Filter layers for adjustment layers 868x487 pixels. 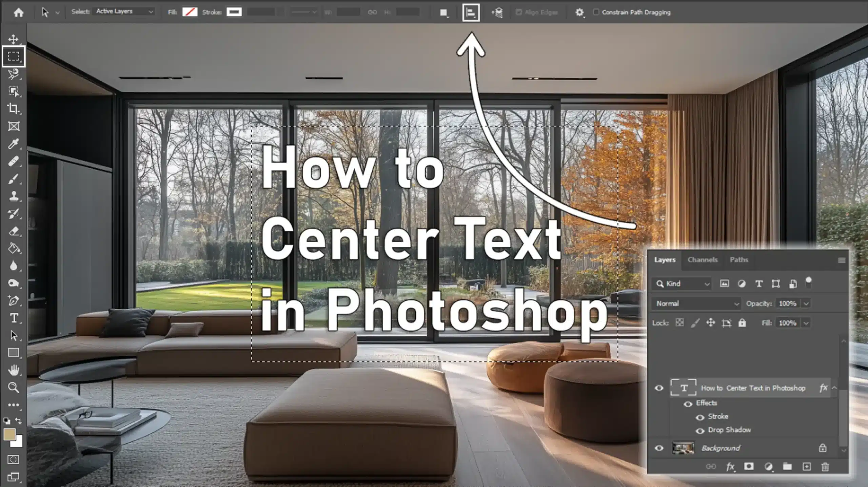click(x=742, y=284)
